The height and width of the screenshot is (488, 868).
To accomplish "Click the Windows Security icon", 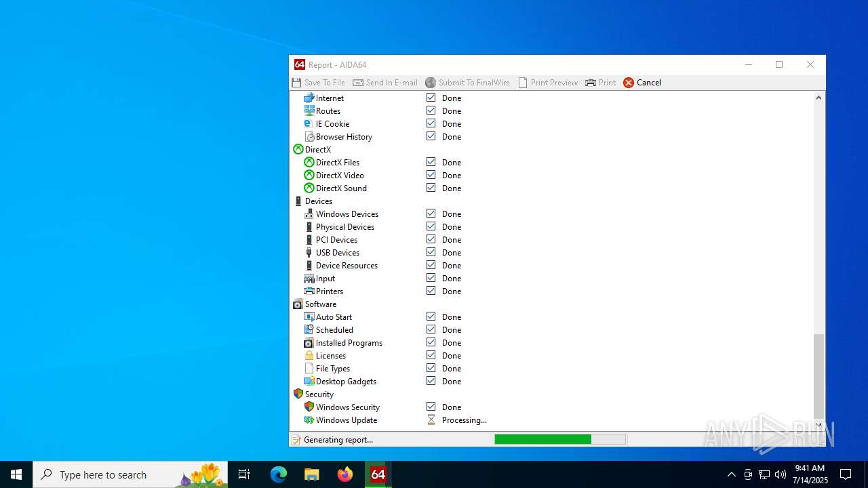I will tap(309, 407).
